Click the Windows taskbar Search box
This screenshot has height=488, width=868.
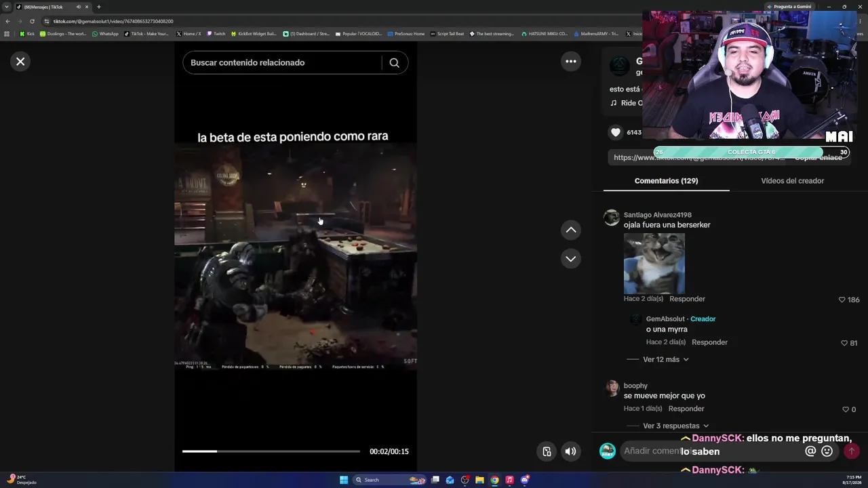[390, 480]
